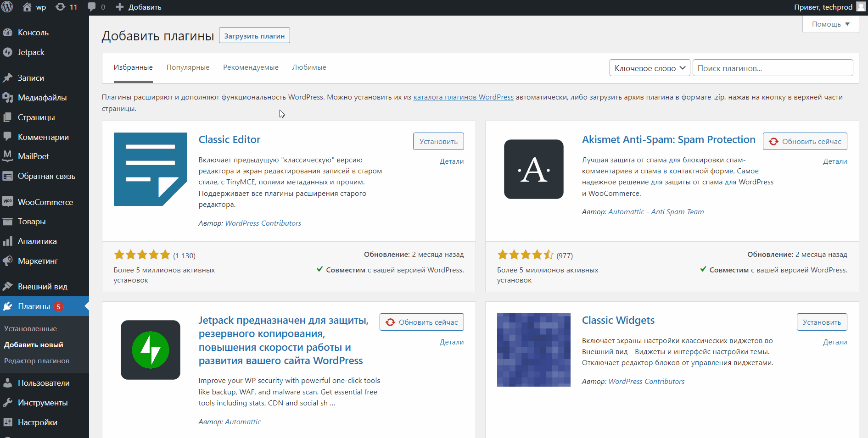Open Установленные plugins submenu item
868x438 pixels.
tap(31, 328)
